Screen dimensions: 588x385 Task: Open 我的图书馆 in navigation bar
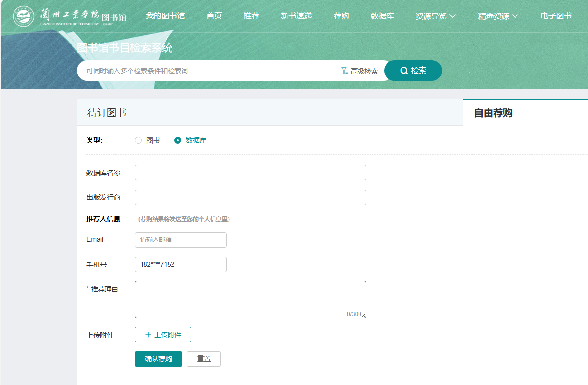pyautogui.click(x=165, y=16)
